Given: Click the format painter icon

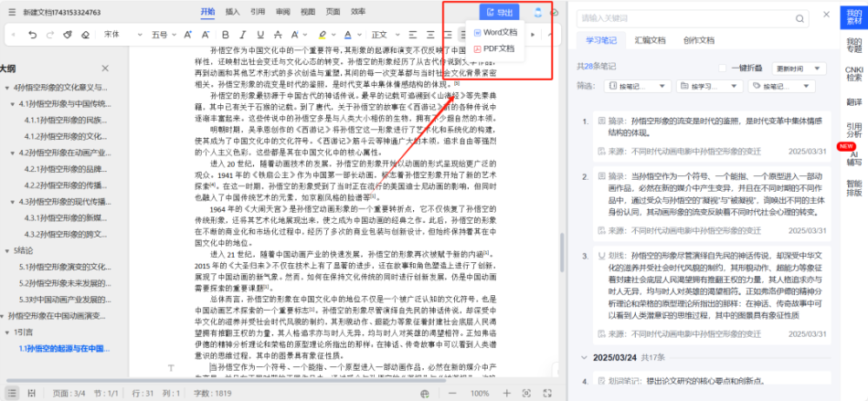Looking at the screenshot, I should [69, 35].
